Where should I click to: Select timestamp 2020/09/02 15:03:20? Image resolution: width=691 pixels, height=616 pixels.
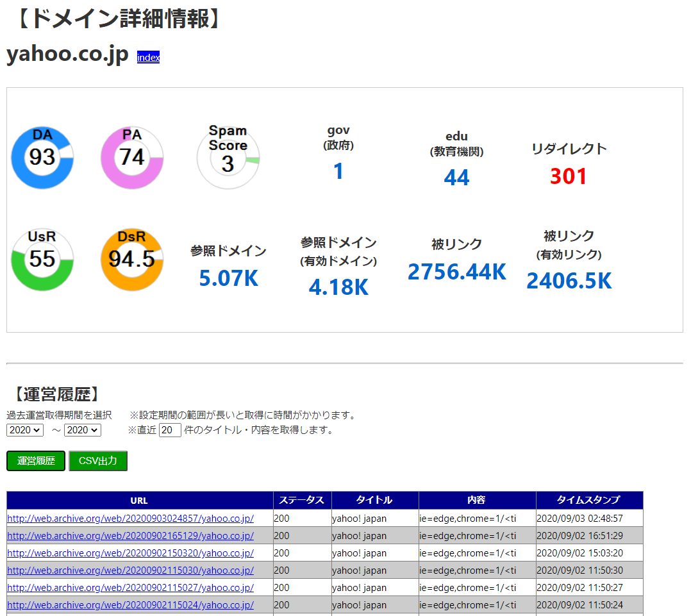click(x=580, y=553)
